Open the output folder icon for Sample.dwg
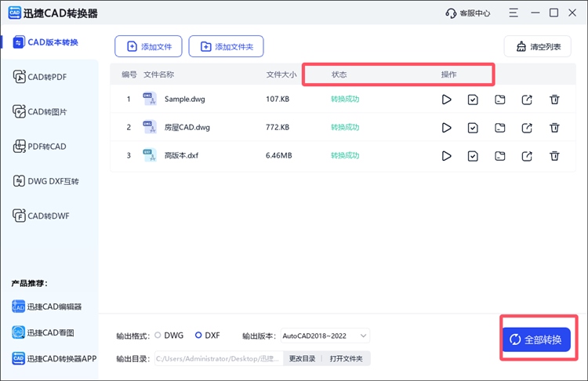 [500, 100]
